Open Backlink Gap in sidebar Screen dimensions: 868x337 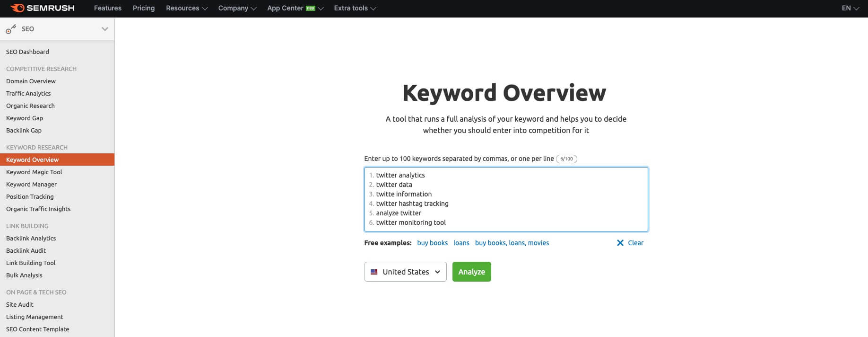coord(24,130)
